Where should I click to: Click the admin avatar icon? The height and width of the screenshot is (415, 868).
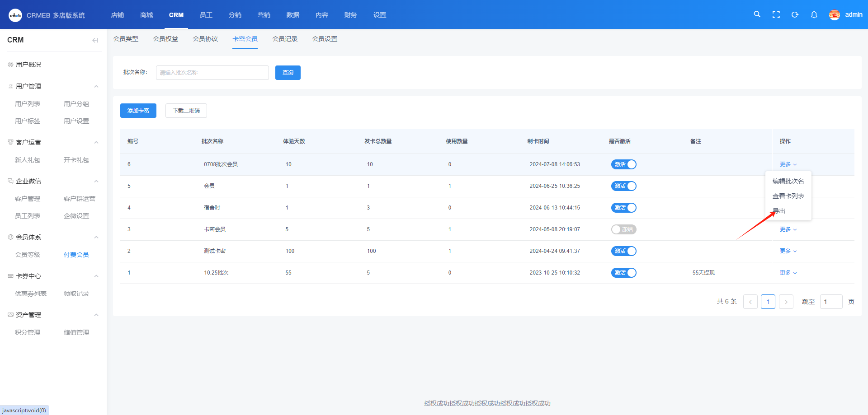click(834, 14)
